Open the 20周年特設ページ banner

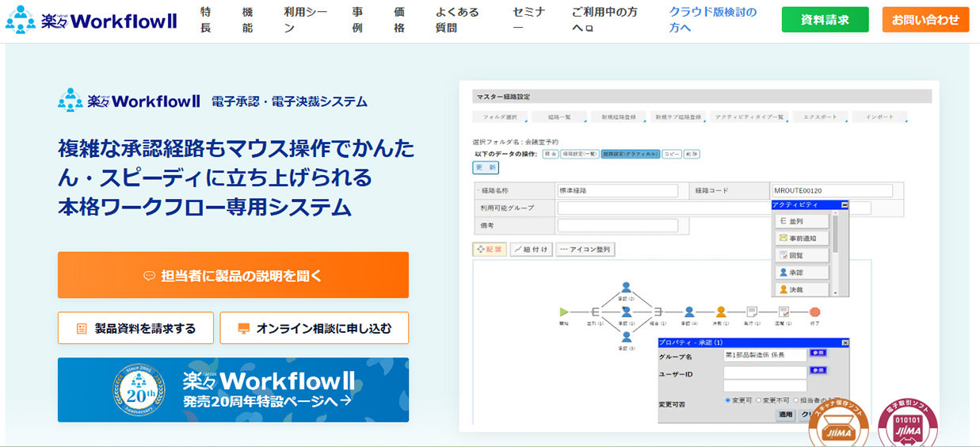pyautogui.click(x=233, y=390)
